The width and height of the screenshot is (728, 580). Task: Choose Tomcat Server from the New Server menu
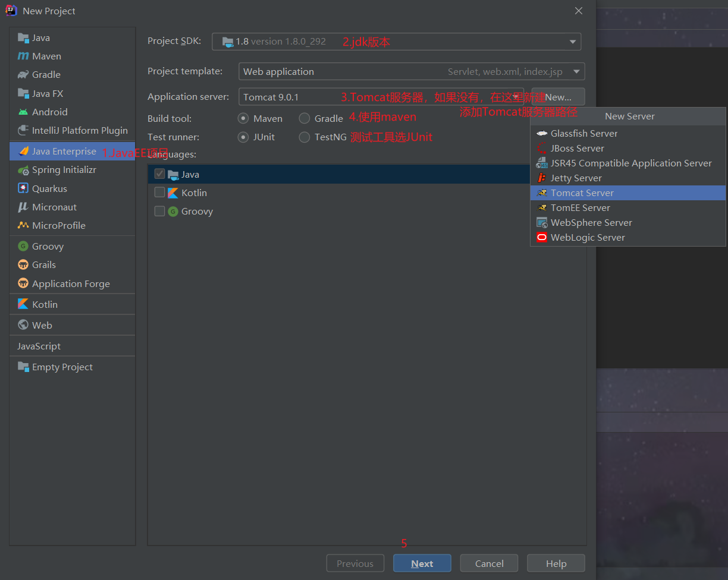point(581,193)
